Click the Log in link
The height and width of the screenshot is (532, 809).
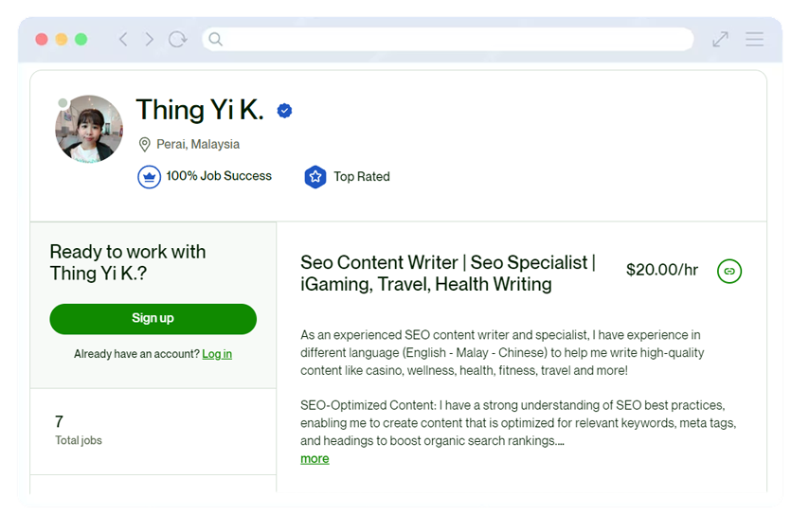217,354
